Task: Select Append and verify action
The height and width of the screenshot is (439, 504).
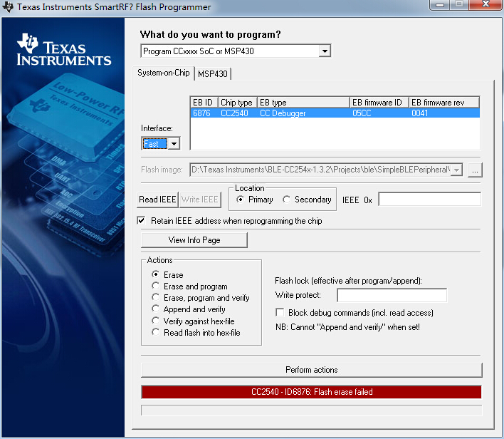Action: click(156, 309)
